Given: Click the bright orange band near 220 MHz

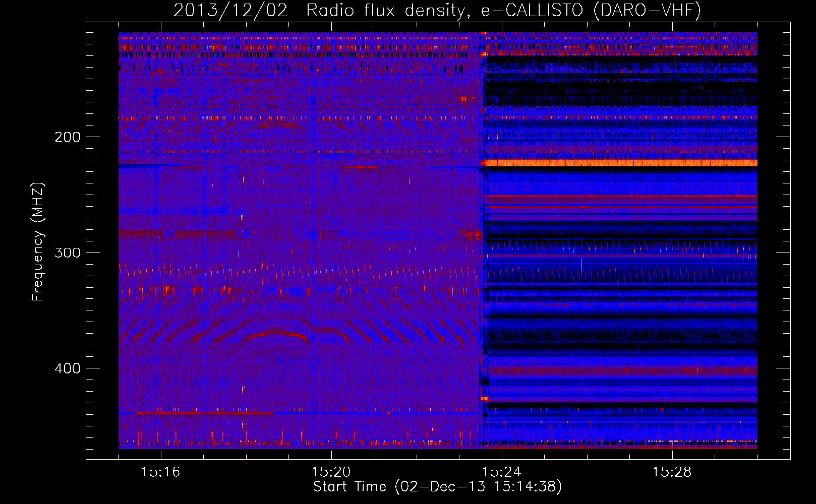Looking at the screenshot, I should 619,163.
